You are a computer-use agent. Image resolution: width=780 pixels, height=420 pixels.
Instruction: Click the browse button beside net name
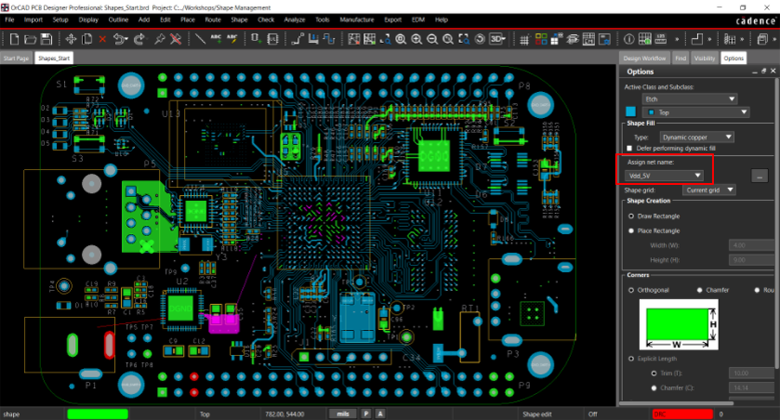(759, 175)
